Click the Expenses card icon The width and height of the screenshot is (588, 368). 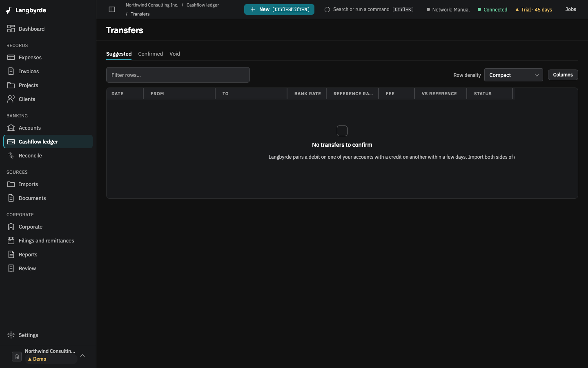click(11, 57)
